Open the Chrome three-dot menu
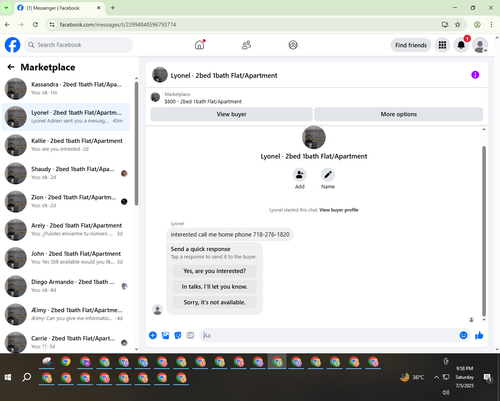The width and height of the screenshot is (500, 401). [x=491, y=24]
